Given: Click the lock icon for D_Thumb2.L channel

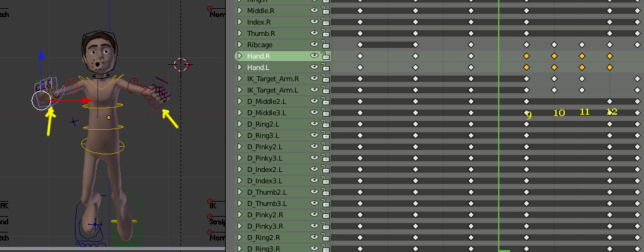Looking at the screenshot, I should [326, 192].
